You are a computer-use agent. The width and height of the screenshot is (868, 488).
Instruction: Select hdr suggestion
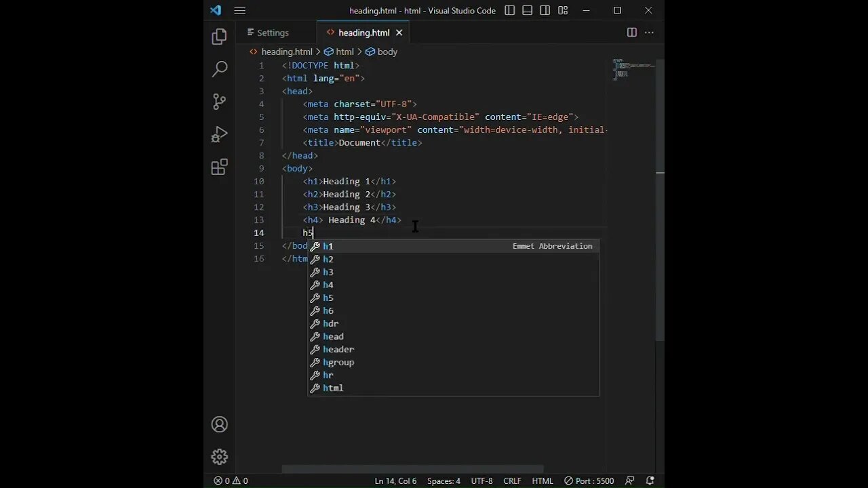click(x=453, y=323)
